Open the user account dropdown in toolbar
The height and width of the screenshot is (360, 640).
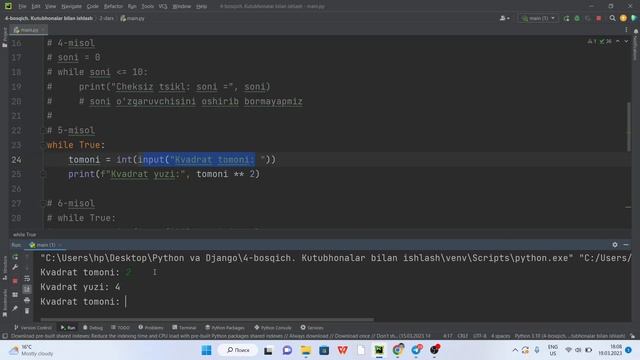(x=504, y=18)
